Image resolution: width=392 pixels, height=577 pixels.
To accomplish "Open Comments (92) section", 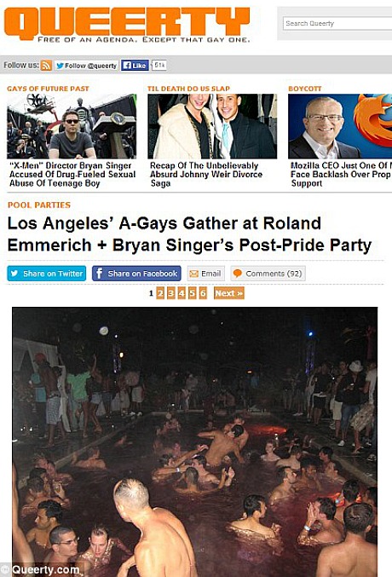I will pos(268,274).
